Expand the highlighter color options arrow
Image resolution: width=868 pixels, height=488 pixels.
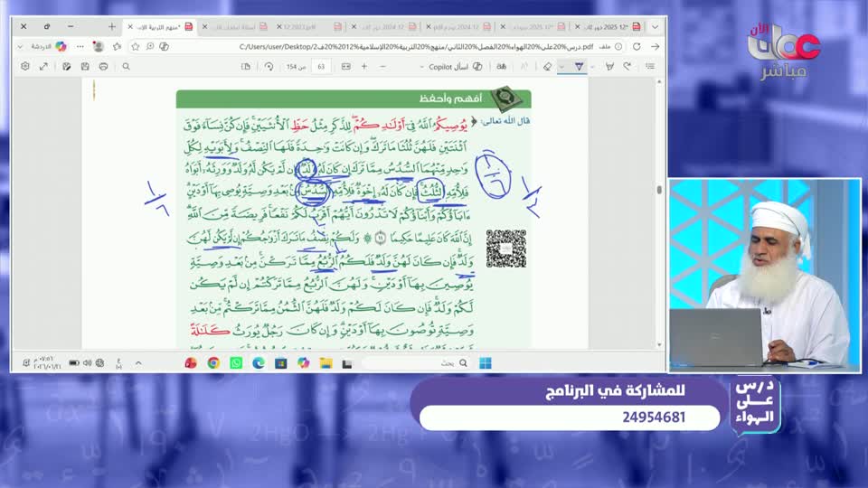(x=592, y=67)
